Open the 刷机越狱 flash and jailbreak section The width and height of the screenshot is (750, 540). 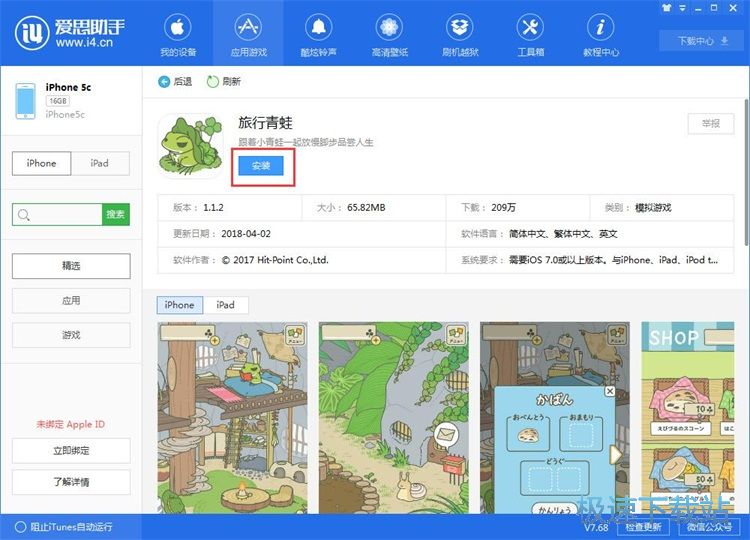(460, 35)
